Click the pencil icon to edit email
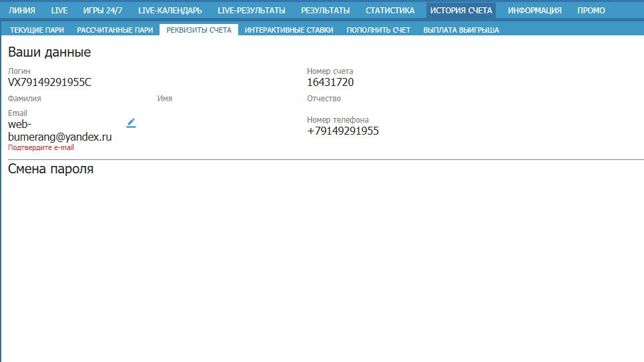 click(x=131, y=123)
